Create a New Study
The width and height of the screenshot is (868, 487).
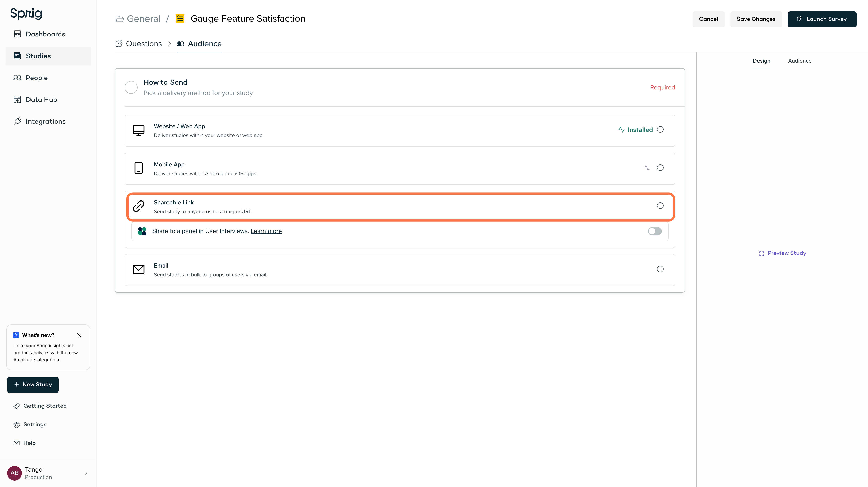pyautogui.click(x=33, y=385)
